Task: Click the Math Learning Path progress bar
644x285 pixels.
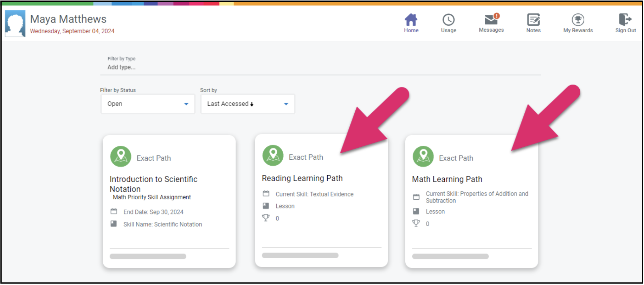Action: click(450, 257)
